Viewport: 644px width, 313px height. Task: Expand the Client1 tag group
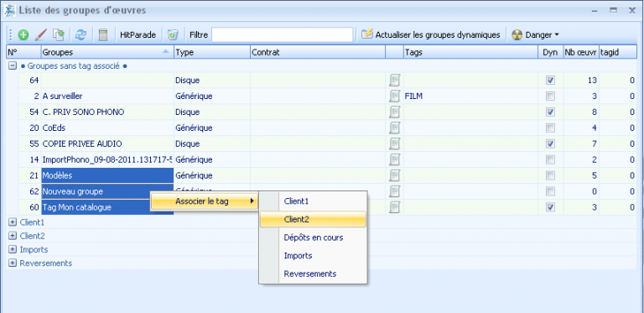(x=13, y=222)
